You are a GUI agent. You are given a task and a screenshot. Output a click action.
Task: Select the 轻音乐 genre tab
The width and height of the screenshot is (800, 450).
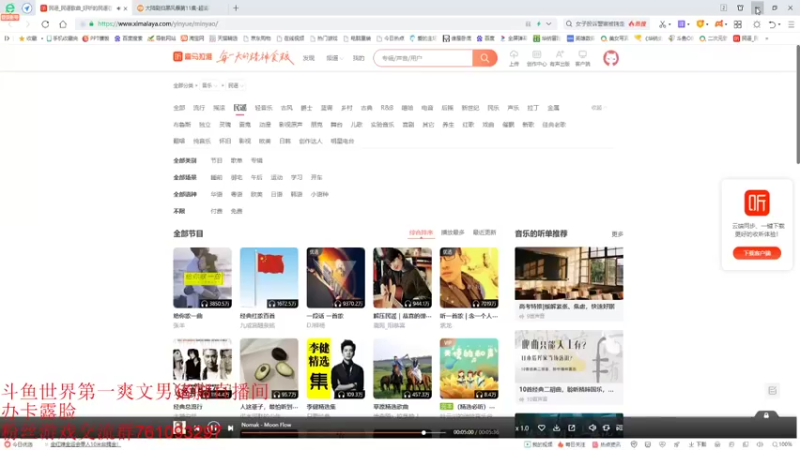pyautogui.click(x=263, y=108)
